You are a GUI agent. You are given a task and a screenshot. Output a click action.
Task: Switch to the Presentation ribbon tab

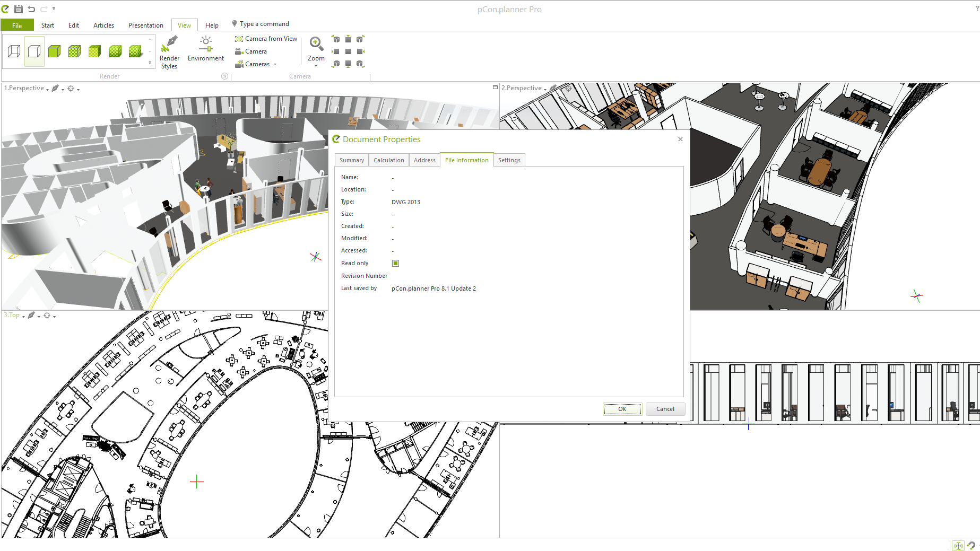point(146,25)
